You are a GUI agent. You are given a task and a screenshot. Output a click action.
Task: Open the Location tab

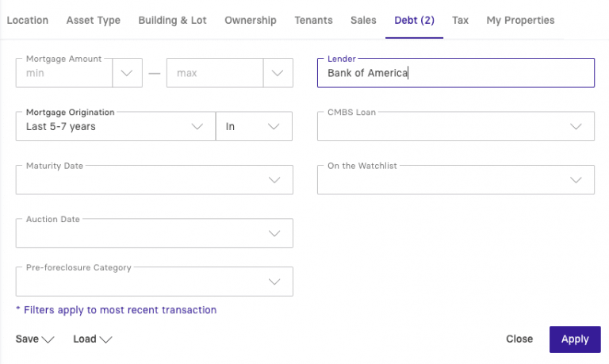pyautogui.click(x=28, y=20)
